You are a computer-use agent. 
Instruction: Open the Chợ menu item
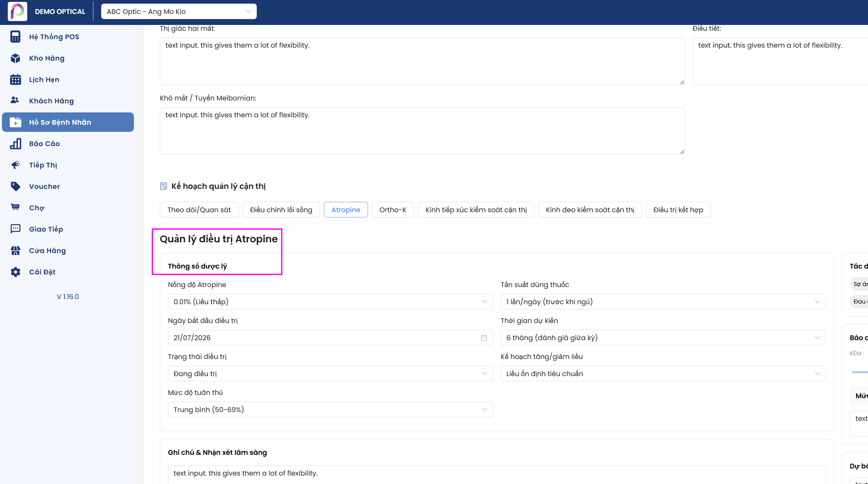point(68,208)
